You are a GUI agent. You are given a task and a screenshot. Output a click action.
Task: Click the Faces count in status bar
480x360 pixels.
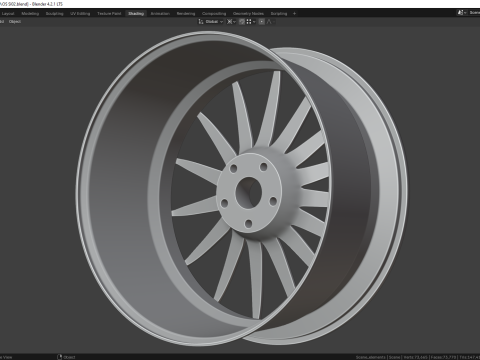pos(444,357)
